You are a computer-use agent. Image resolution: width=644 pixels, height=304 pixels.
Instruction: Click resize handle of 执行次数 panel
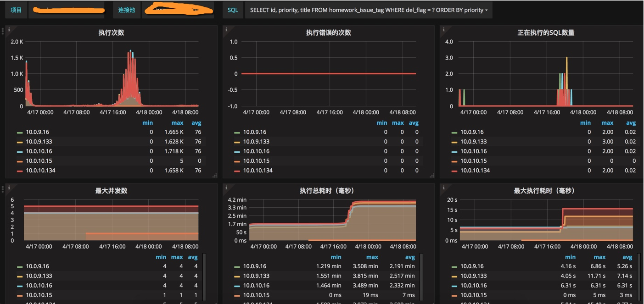coord(215,176)
